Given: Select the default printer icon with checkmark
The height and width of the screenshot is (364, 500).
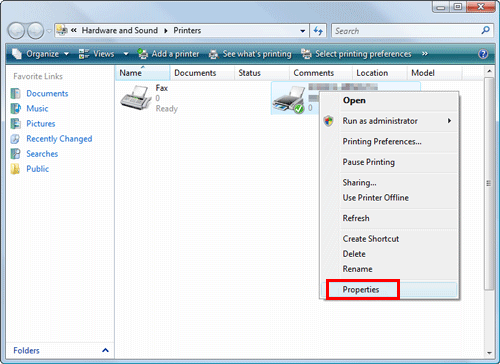Looking at the screenshot, I should [289, 99].
